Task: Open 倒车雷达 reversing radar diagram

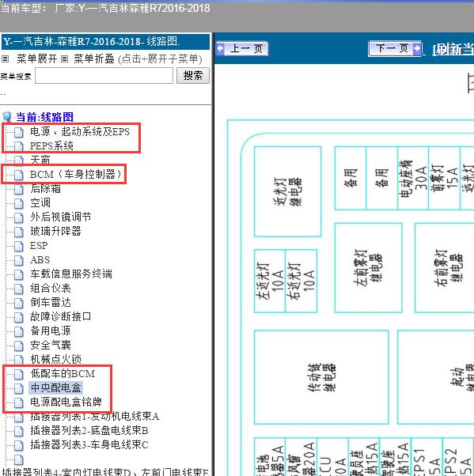Action: tap(51, 302)
